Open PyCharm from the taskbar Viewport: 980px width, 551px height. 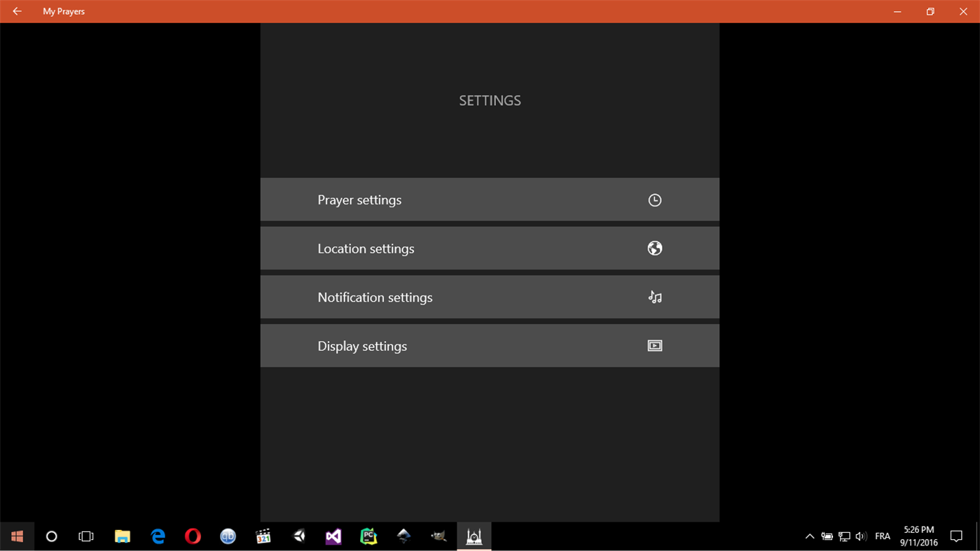(369, 536)
